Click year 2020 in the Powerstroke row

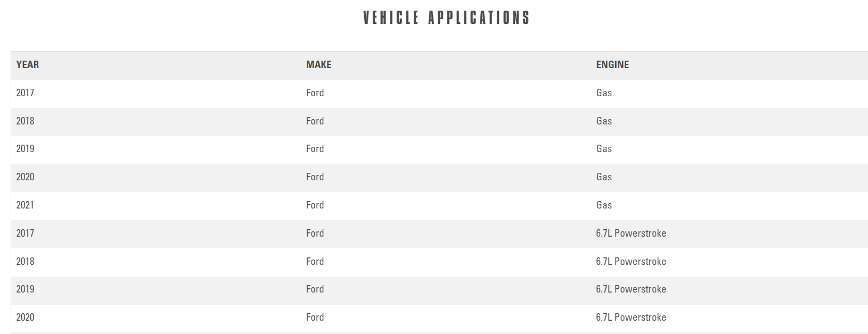coord(25,318)
